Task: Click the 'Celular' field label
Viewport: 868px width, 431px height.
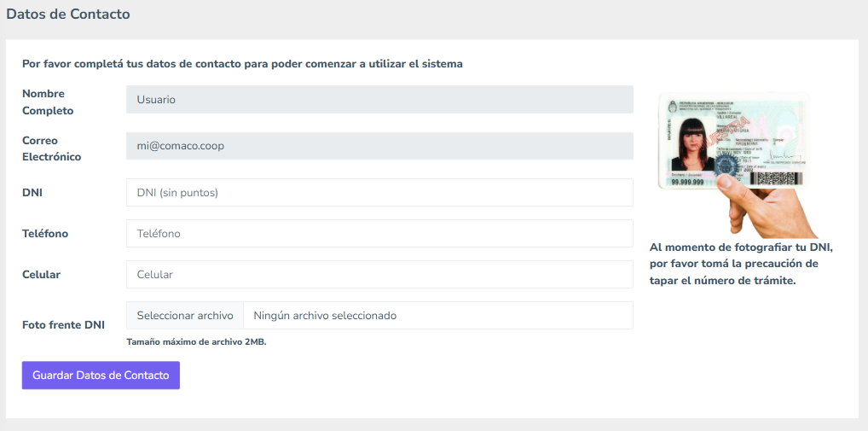Action: tap(41, 275)
